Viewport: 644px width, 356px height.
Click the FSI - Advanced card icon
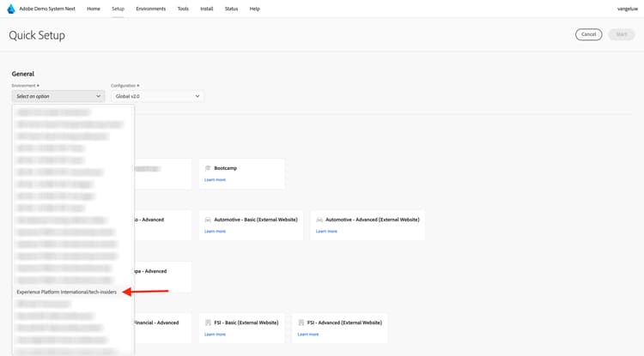[301, 323]
